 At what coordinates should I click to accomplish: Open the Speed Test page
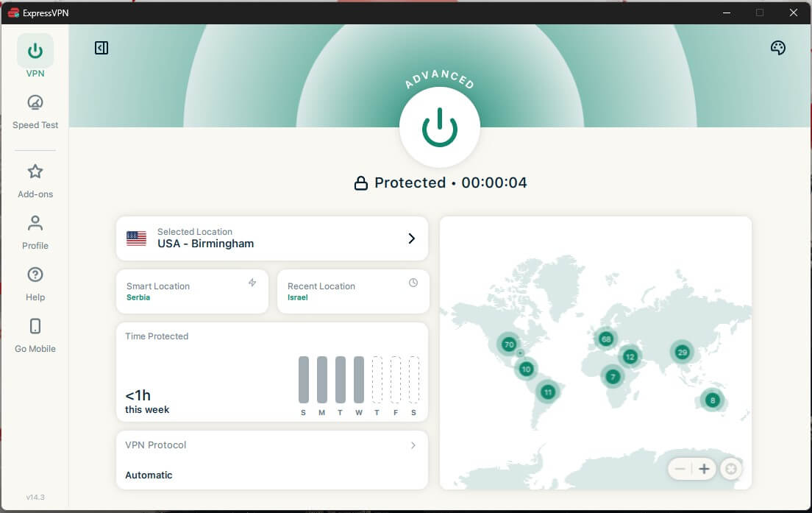click(x=35, y=111)
